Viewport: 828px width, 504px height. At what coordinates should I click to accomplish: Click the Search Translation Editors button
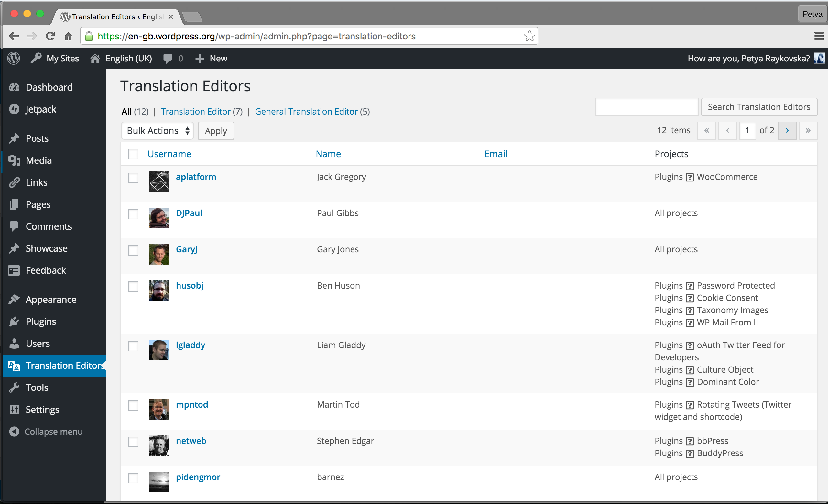(759, 107)
